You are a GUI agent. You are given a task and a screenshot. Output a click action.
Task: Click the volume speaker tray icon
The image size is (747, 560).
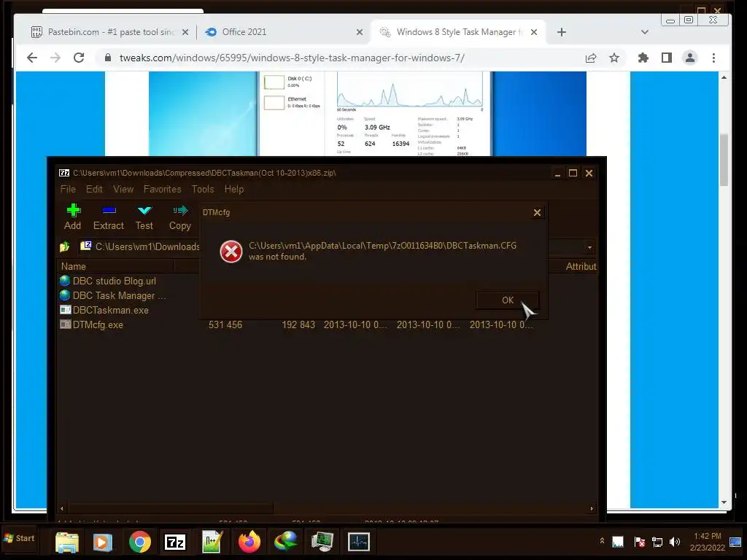pyautogui.click(x=675, y=542)
